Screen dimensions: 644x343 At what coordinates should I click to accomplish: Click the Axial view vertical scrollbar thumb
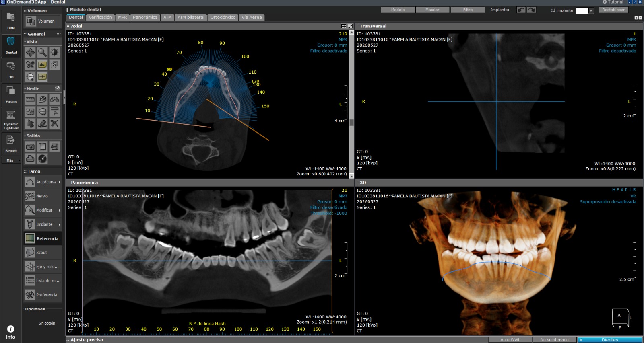(x=351, y=123)
